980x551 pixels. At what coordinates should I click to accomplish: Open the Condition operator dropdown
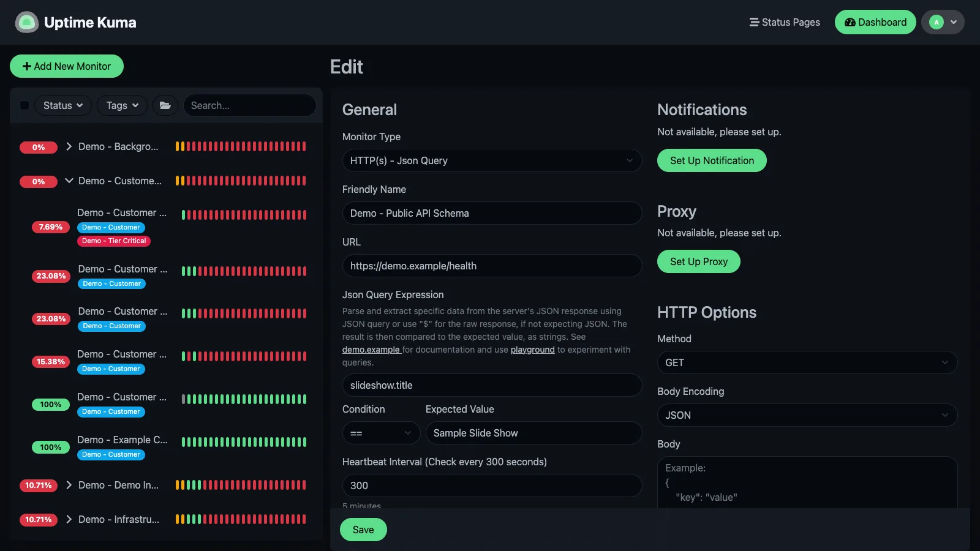[x=381, y=433]
